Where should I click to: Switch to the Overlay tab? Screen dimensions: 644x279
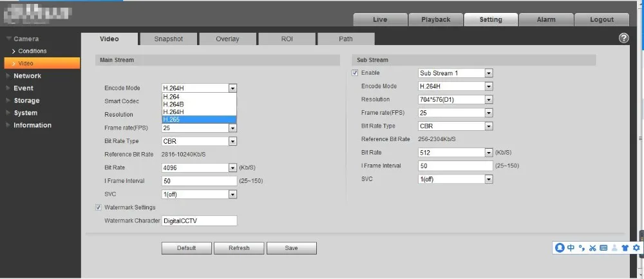click(227, 39)
